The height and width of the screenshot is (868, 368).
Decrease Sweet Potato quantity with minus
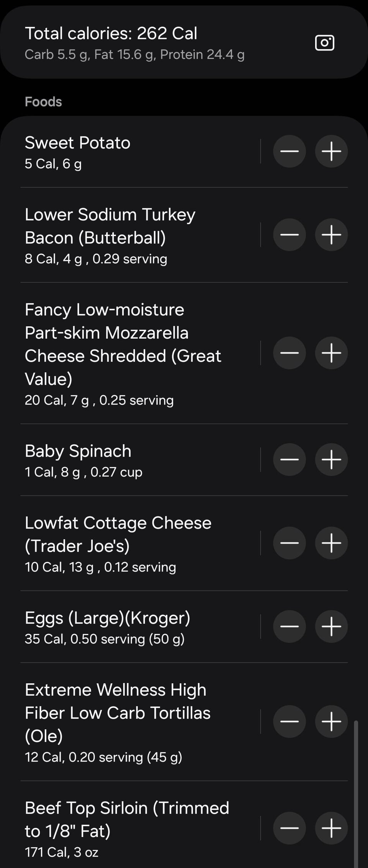click(289, 151)
